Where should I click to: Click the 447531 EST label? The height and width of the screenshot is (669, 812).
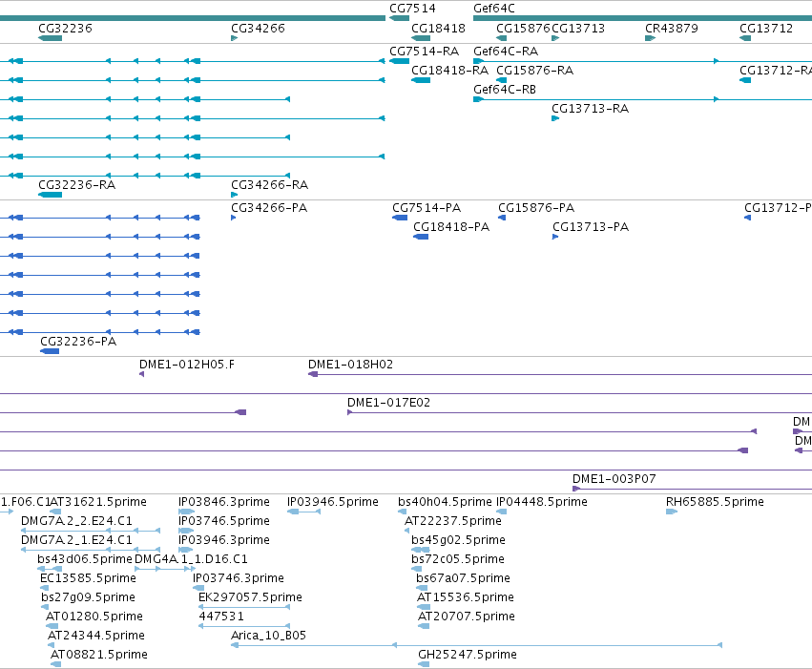(221, 617)
